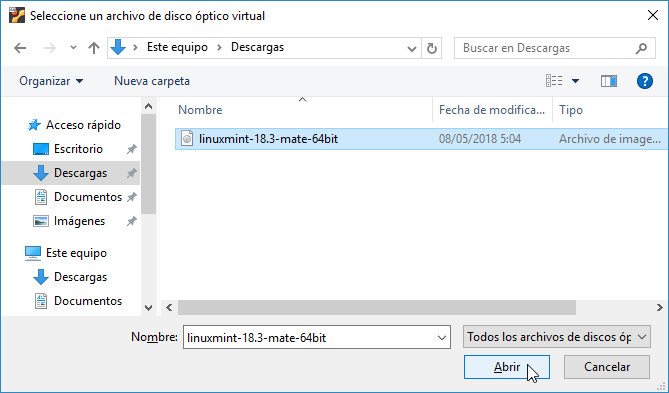Click the horizontal scrollbar of file list

(x=377, y=307)
